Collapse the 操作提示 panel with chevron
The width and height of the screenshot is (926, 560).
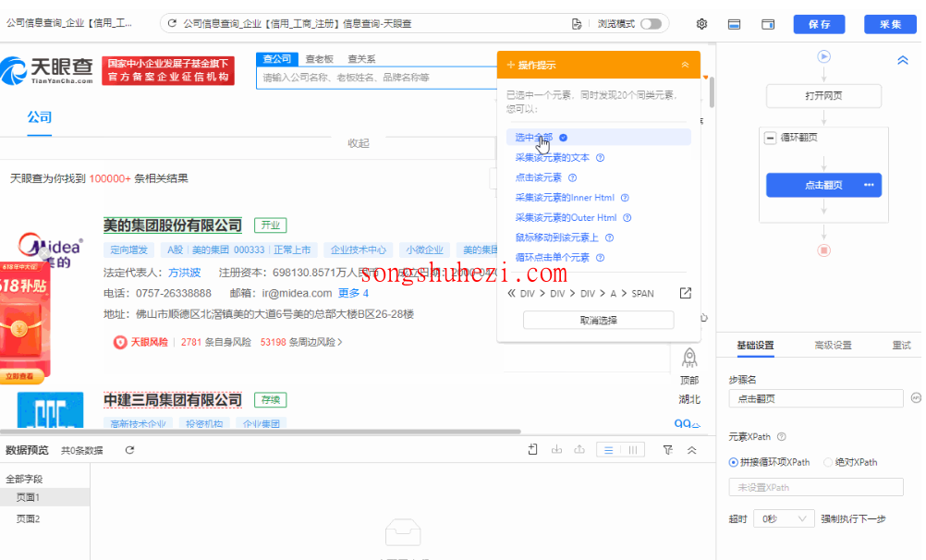tap(685, 65)
